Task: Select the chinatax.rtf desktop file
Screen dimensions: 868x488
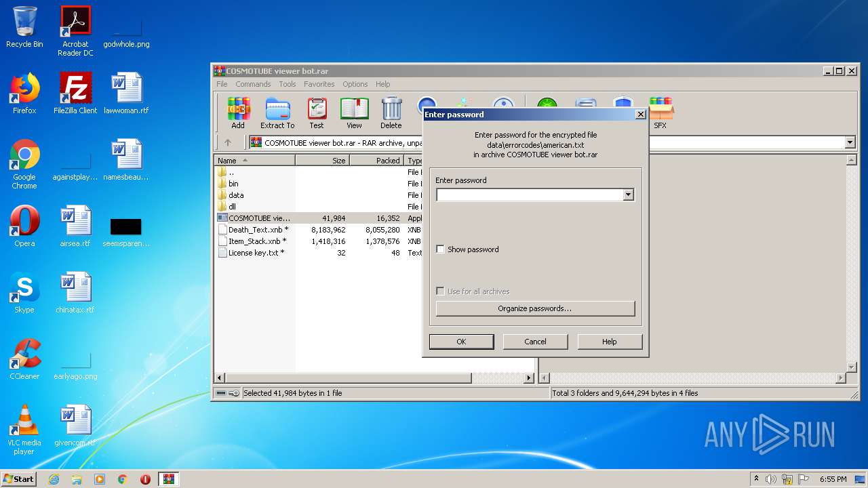Action: 75,293
